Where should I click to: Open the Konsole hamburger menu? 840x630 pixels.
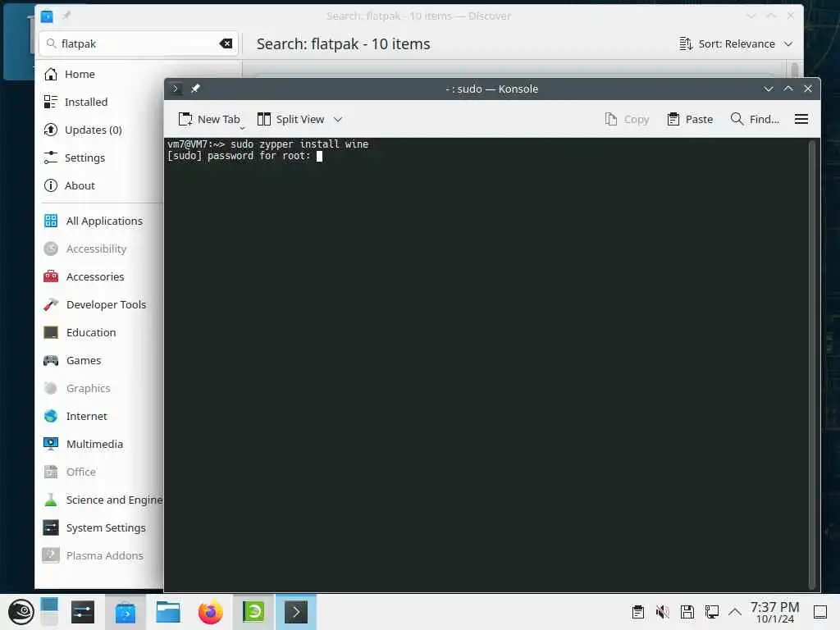(801, 119)
